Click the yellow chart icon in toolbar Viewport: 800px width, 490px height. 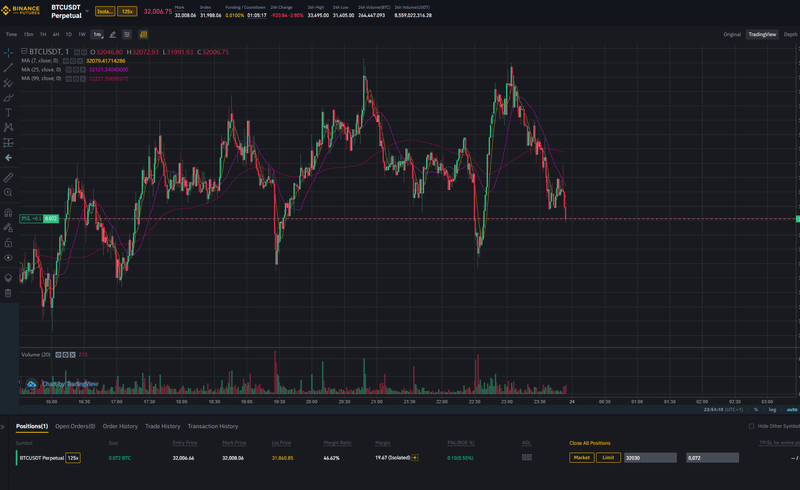tap(143, 35)
